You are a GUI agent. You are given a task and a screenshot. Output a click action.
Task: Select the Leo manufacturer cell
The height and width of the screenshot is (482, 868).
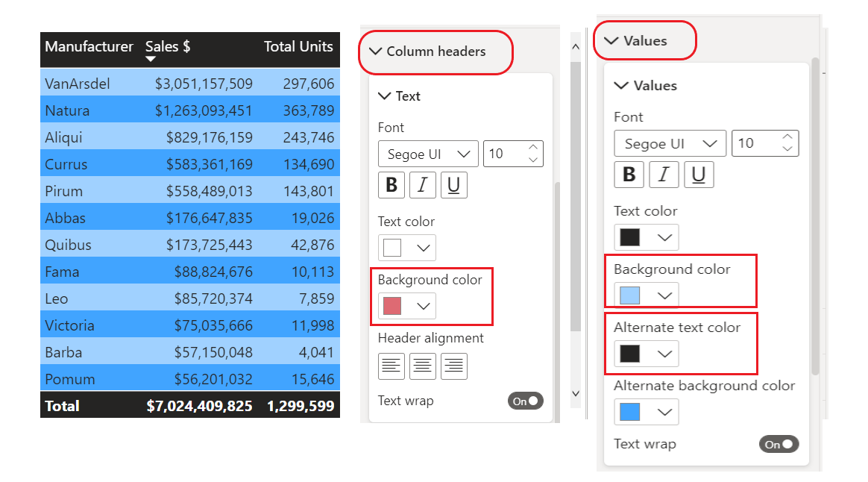point(57,298)
